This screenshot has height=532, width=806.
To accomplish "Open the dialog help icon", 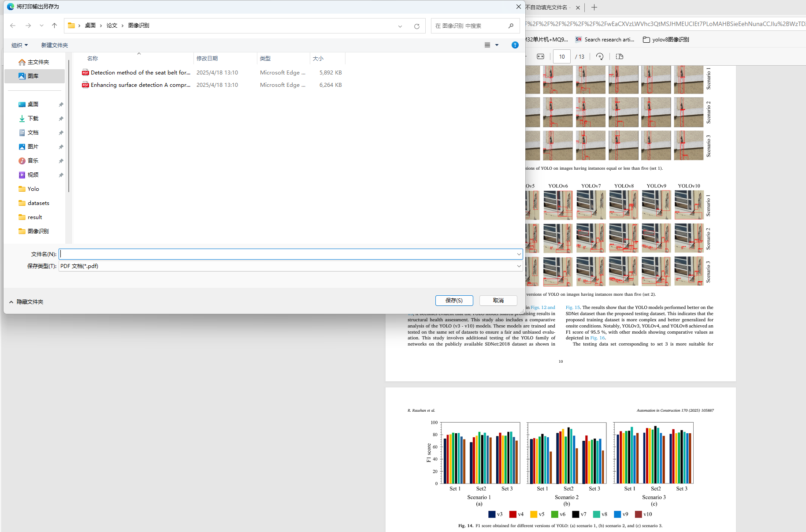I will 515,45.
